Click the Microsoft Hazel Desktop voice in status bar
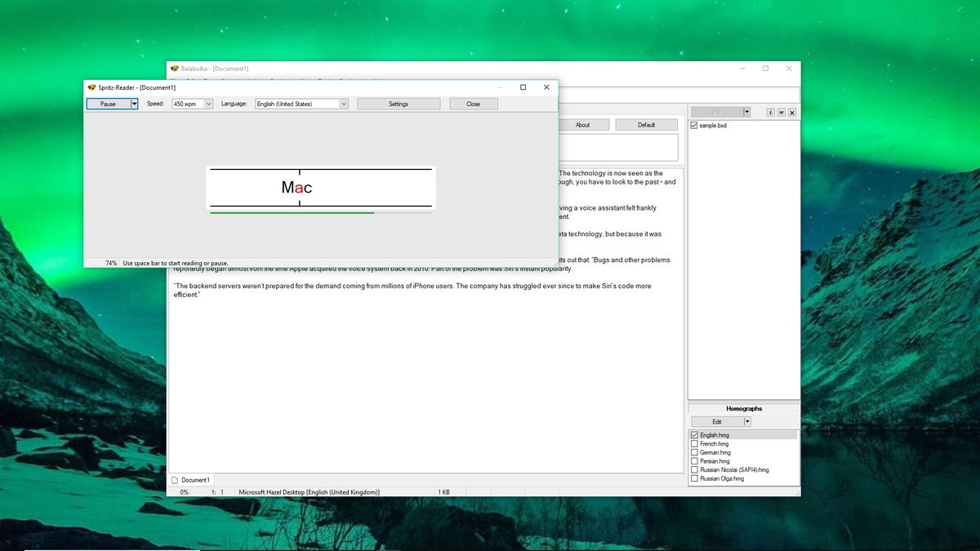Image resolution: width=980 pixels, height=551 pixels. (x=308, y=491)
